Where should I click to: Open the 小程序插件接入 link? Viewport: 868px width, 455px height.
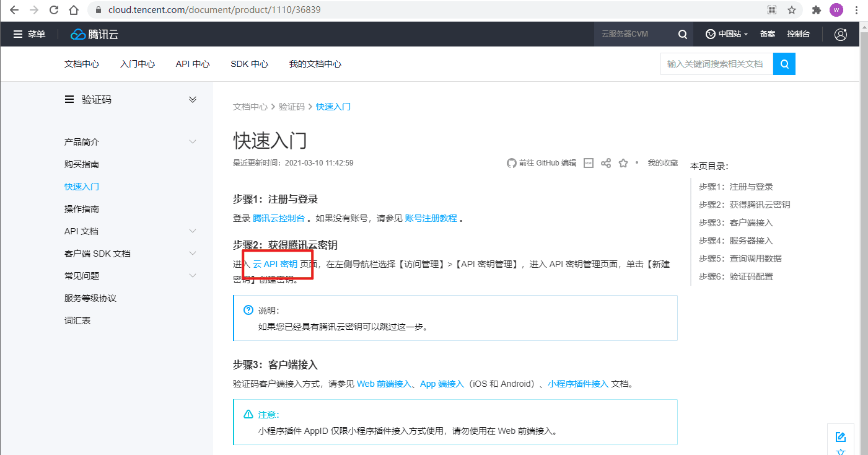pos(578,384)
